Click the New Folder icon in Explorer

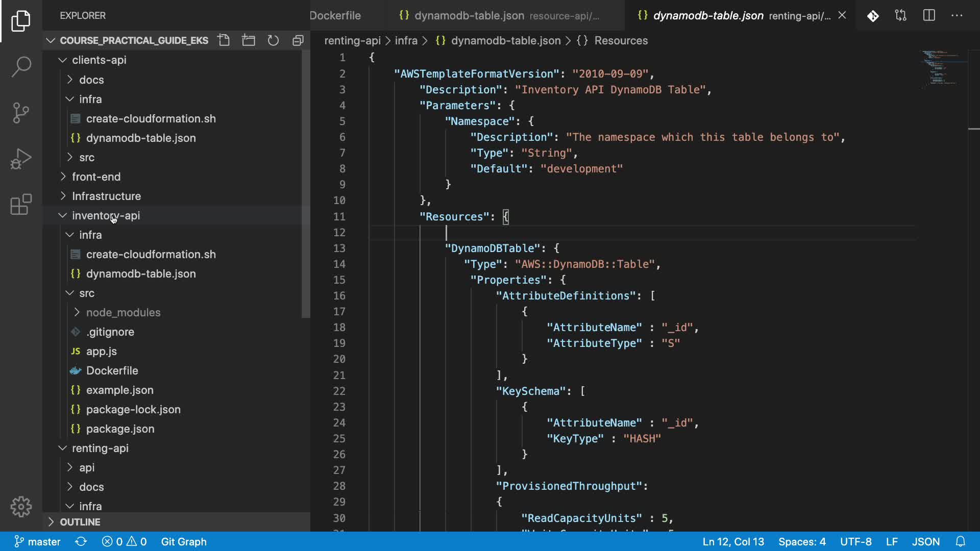click(249, 40)
